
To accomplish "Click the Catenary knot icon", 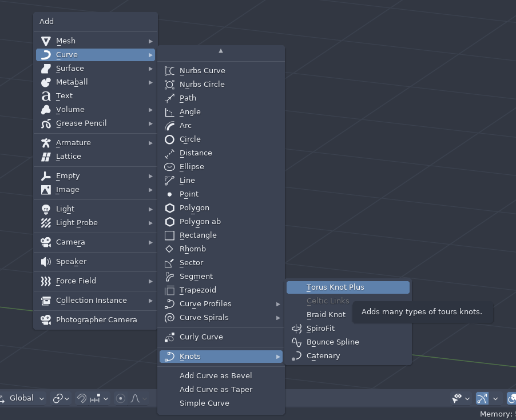I will (296, 355).
